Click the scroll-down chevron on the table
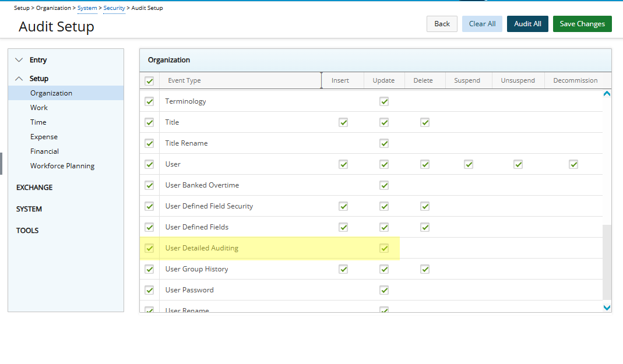Image resolution: width=623 pixels, height=364 pixels. (x=607, y=307)
